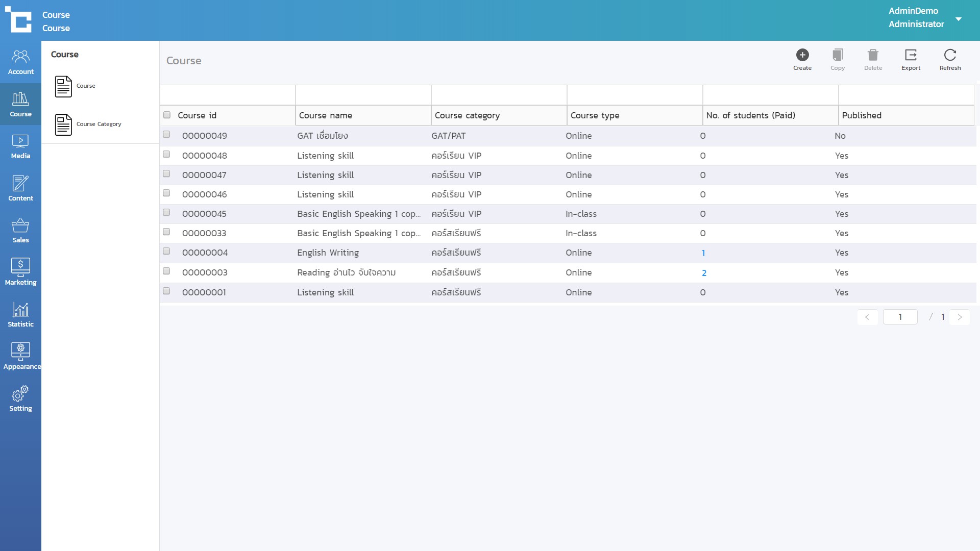Click the Refresh icon

pos(950,55)
